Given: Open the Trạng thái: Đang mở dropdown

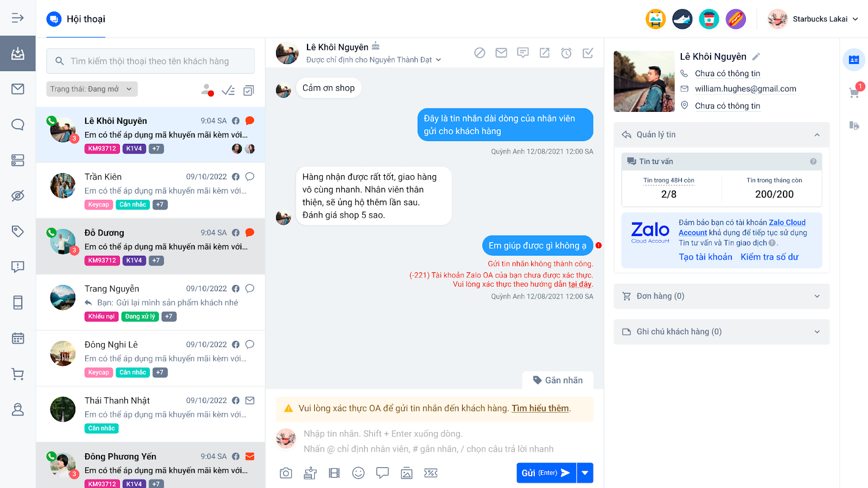Looking at the screenshot, I should [92, 89].
